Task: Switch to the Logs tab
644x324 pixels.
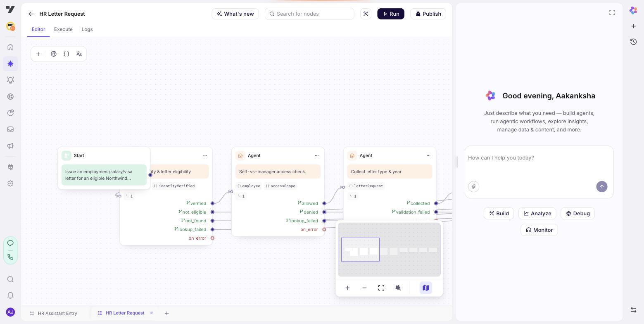Action: [x=87, y=29]
